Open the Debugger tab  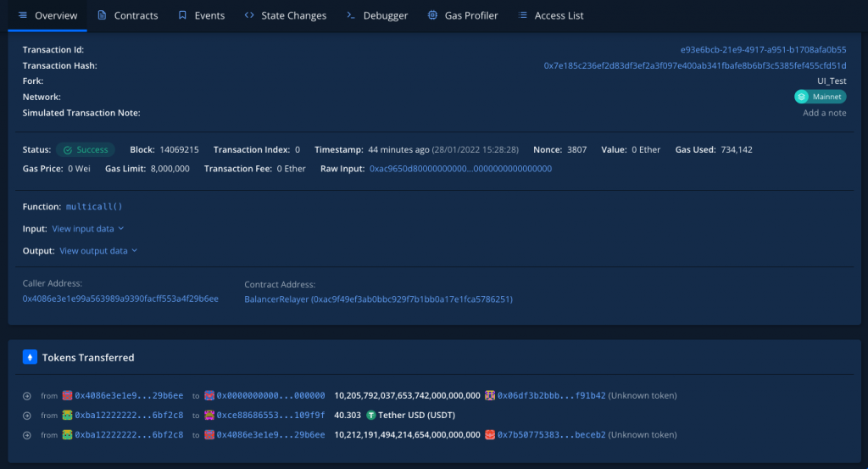[377, 15]
